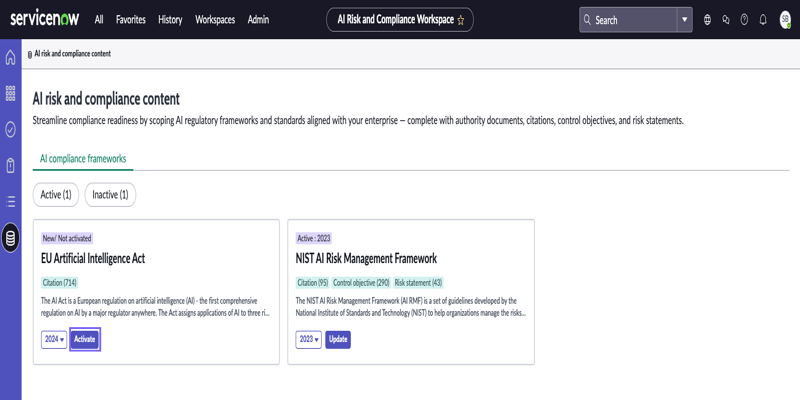Viewport: 800px width, 400px height.
Task: Filter by Inactive (1) frameworks
Action: click(x=110, y=195)
